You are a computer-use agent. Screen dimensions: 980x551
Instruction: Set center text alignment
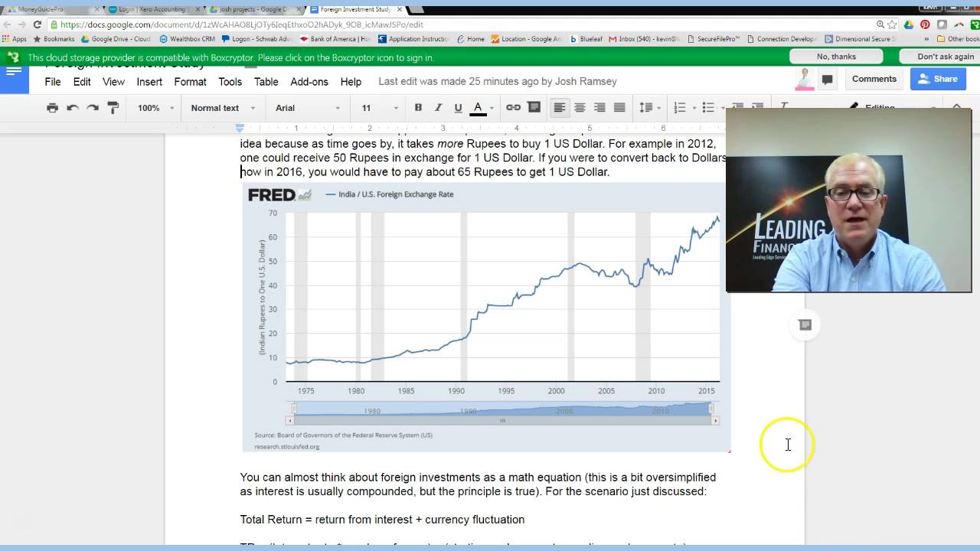[580, 108]
